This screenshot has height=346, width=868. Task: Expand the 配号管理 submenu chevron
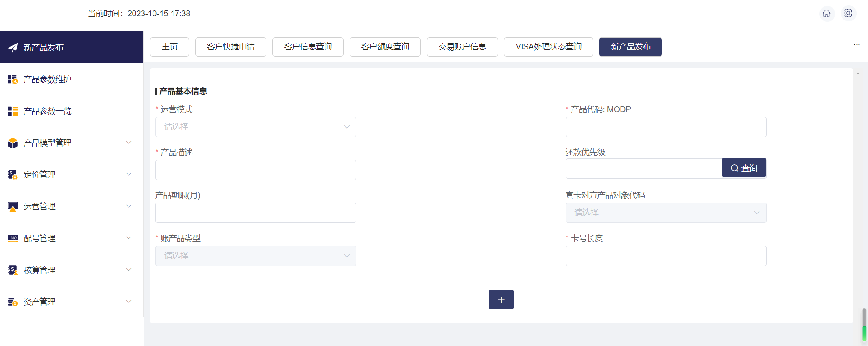129,238
